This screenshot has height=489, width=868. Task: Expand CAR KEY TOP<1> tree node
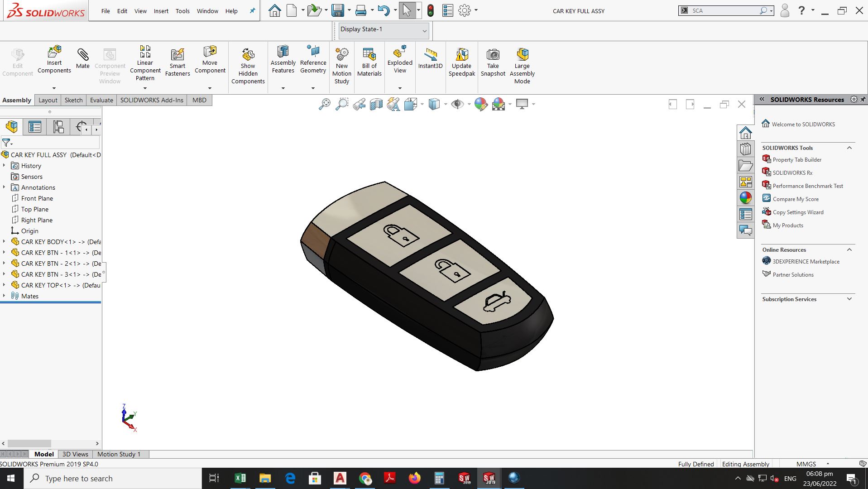tap(4, 285)
